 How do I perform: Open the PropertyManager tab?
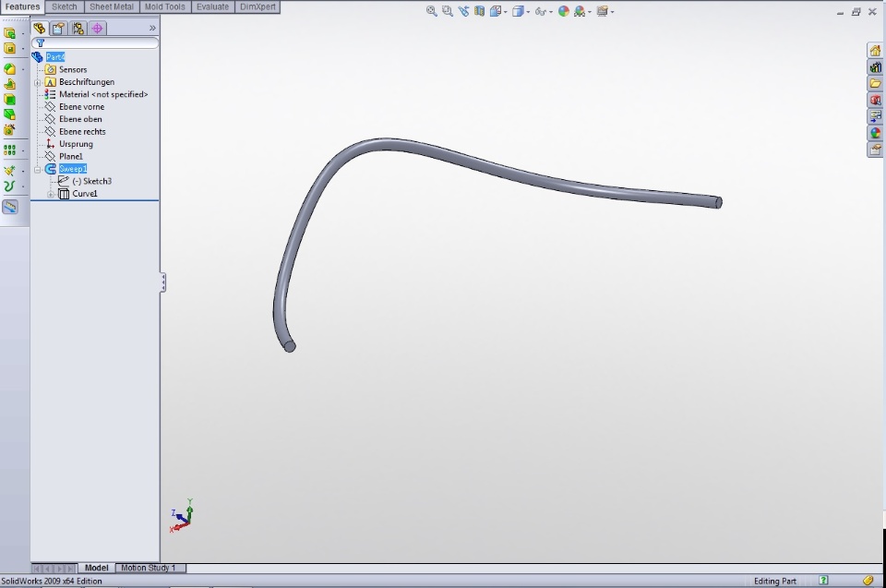point(58,28)
